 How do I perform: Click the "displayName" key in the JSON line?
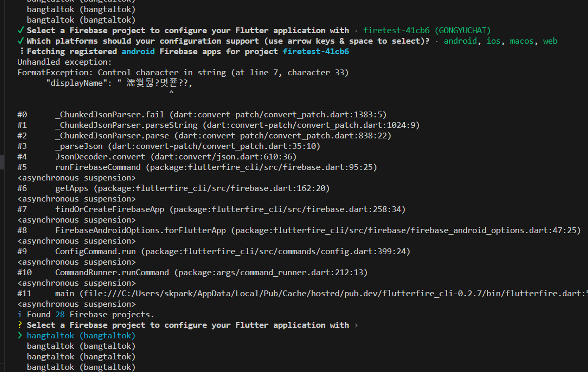[76, 83]
